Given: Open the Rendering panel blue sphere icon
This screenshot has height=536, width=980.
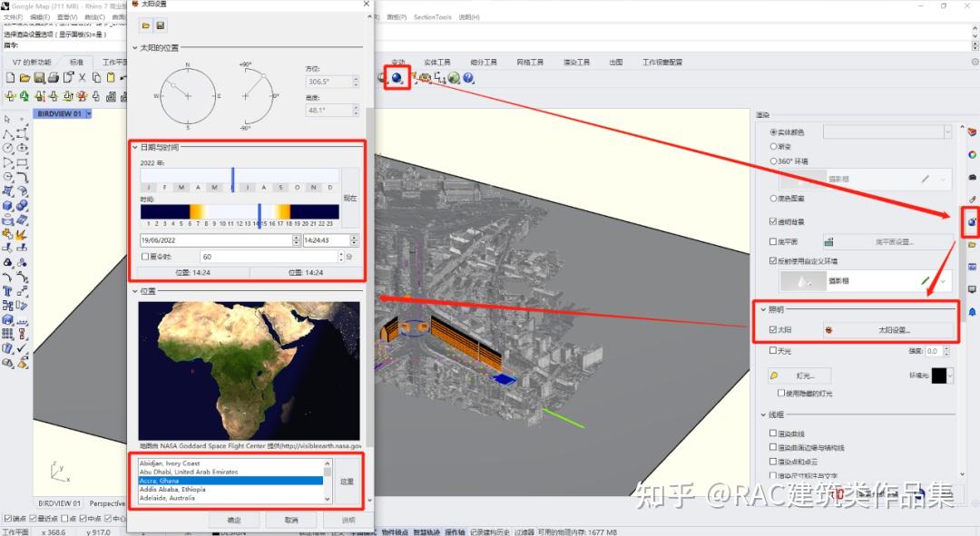Looking at the screenshot, I should pos(972,222).
